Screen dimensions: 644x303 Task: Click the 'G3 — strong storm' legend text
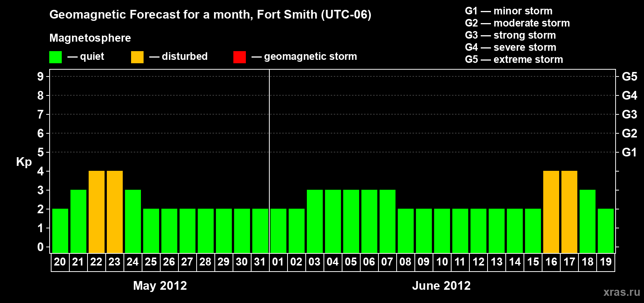click(x=510, y=35)
